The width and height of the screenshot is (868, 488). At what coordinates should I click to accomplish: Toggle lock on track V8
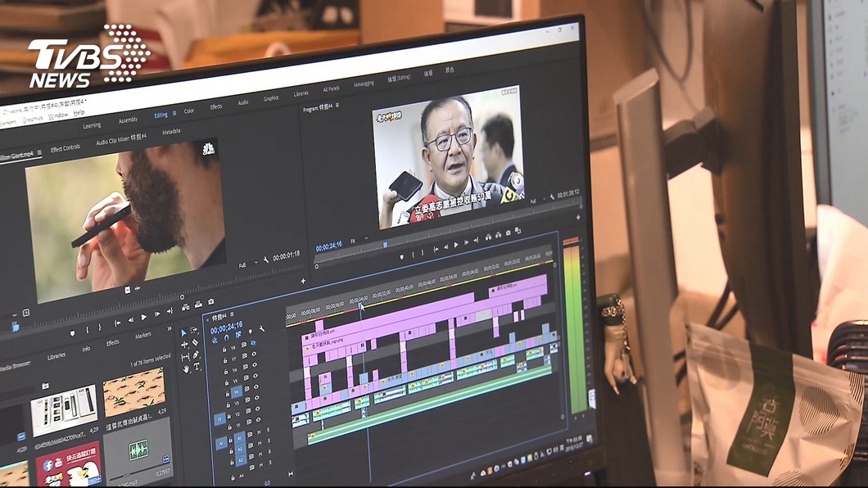[224, 350]
